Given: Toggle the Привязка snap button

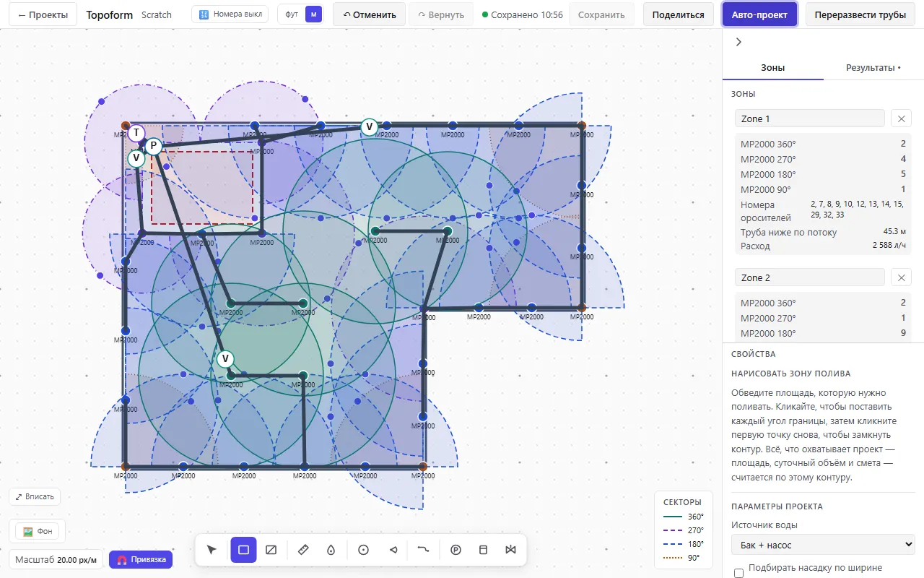Looking at the screenshot, I should point(141,559).
